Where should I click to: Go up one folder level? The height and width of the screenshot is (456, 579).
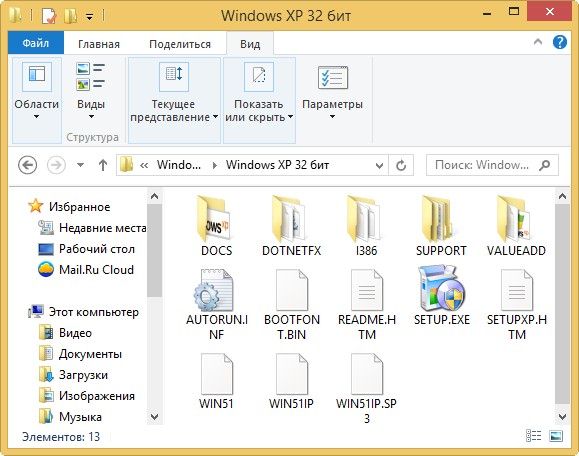103,165
